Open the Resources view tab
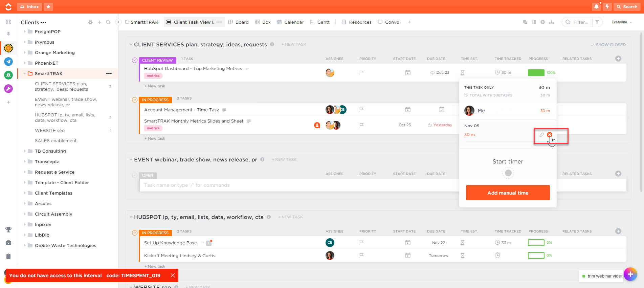Image resolution: width=644 pixels, height=288 pixels. [356, 22]
